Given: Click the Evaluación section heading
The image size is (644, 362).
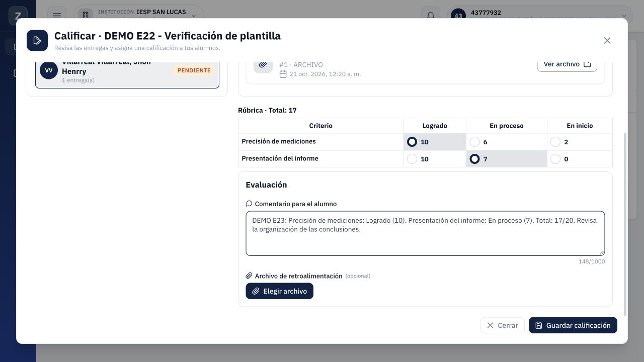Looking at the screenshot, I should coord(266,185).
